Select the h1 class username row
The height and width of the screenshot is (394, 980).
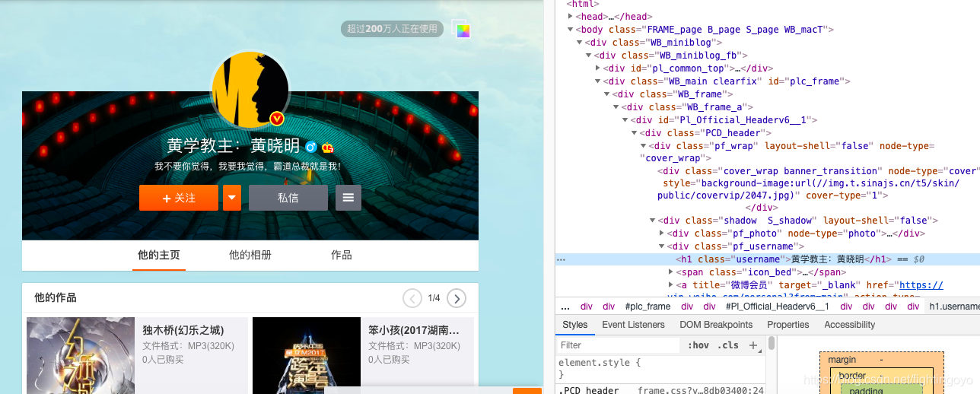[767, 259]
